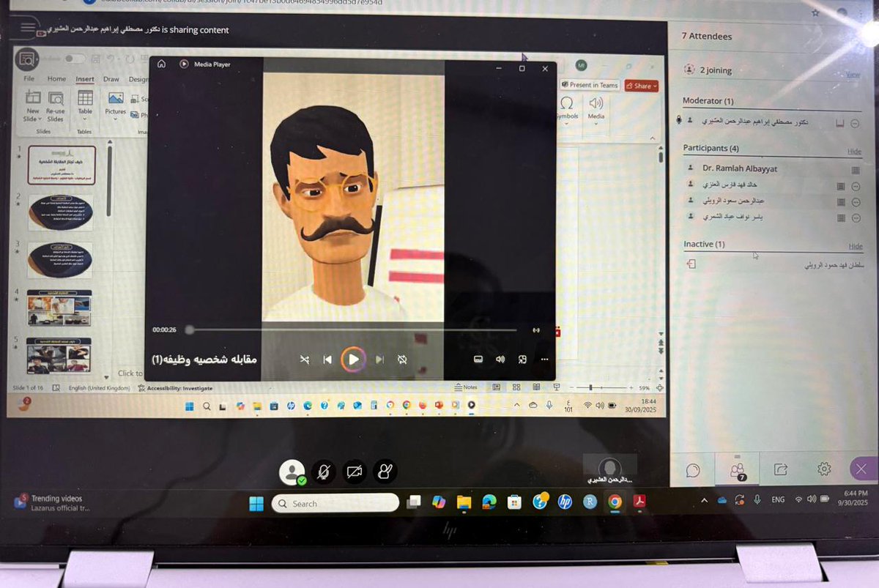Close the Collaborate panel with purple X

[861, 469]
